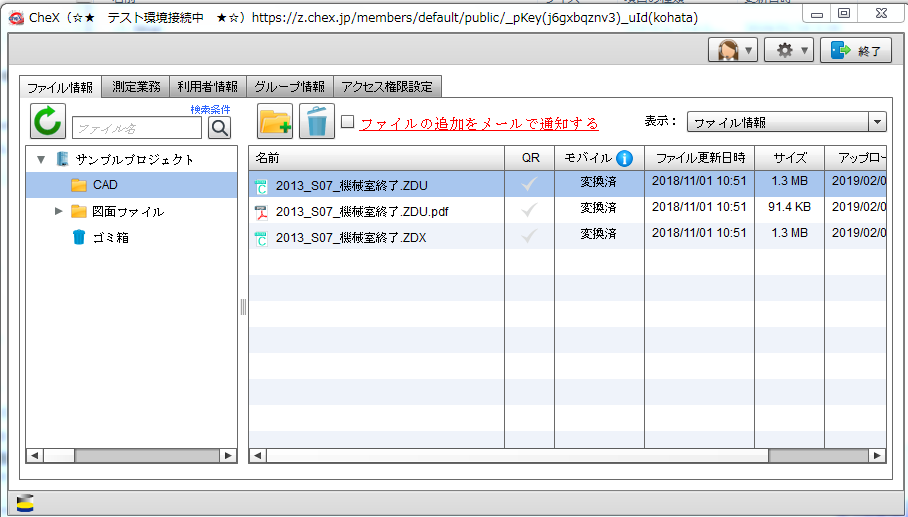Enable the ファイルの追加をメールで通知する checkbox
The height and width of the screenshot is (517, 908).
tap(348, 122)
